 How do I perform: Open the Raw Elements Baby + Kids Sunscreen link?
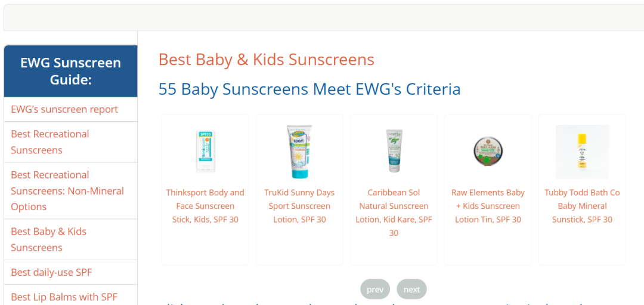click(488, 206)
